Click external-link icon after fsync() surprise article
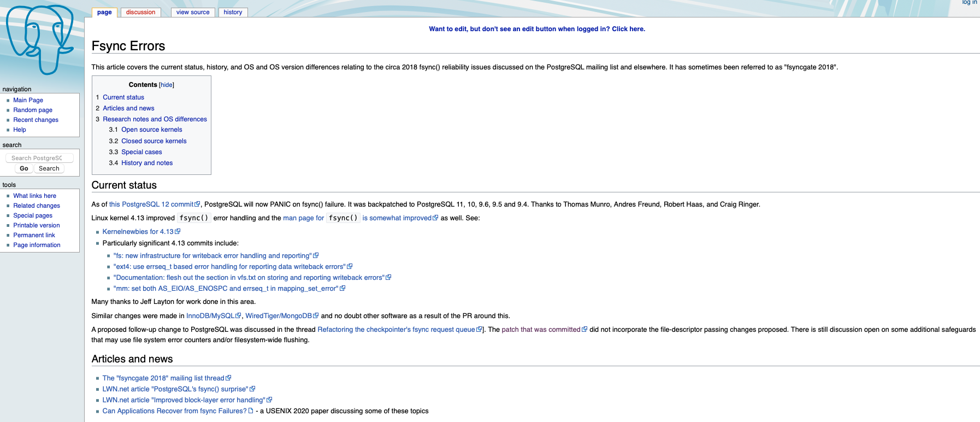This screenshot has width=980, height=422. [252, 389]
